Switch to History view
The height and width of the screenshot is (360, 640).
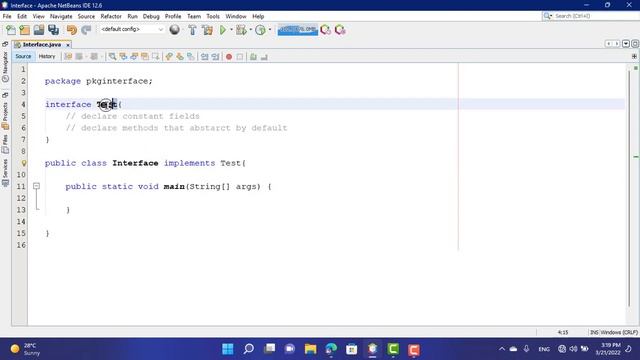tap(47, 56)
